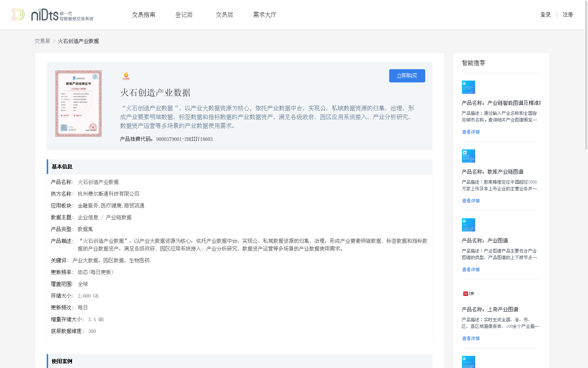Click the 使用案例 section header
The height and width of the screenshot is (368, 588).
240,361
